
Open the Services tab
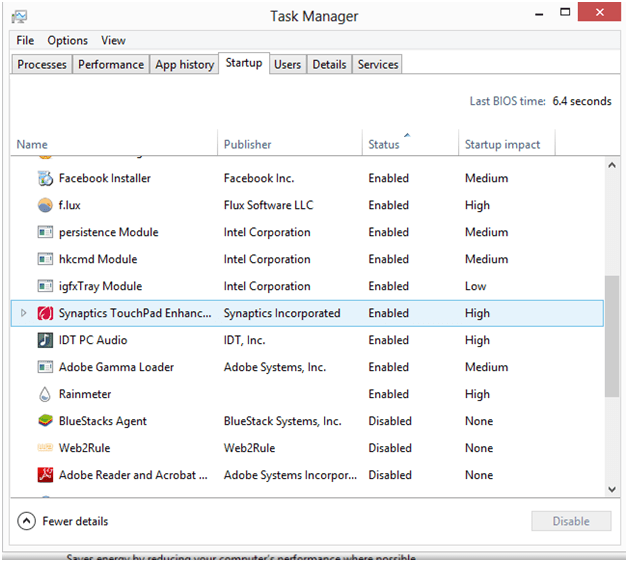click(x=378, y=65)
